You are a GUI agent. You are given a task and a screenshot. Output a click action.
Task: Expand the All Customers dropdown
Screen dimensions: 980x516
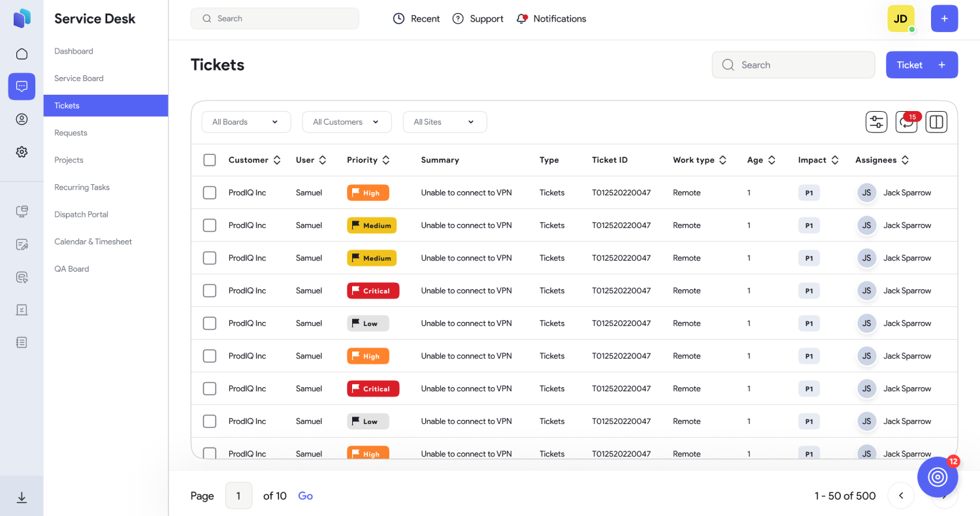[x=346, y=121]
